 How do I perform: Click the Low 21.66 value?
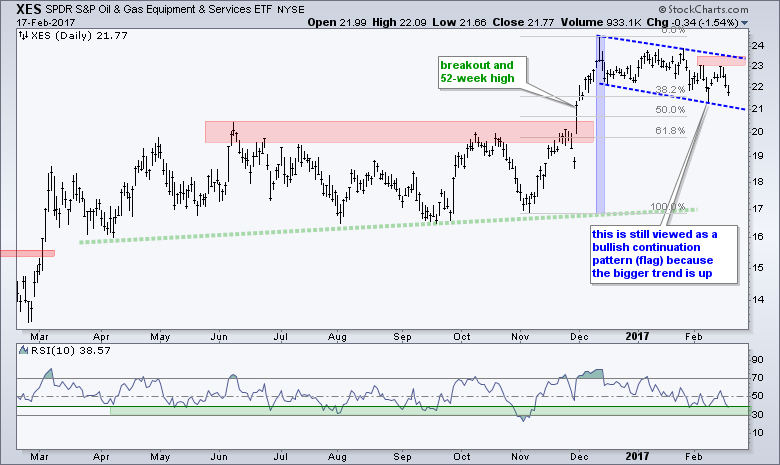tap(459, 22)
